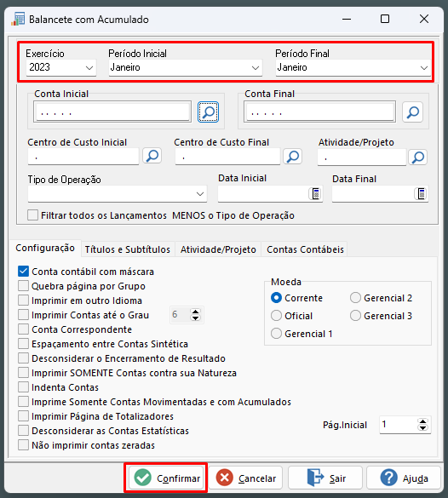Increase the Grau spinner value
This screenshot has width=448, height=498.
195,312
